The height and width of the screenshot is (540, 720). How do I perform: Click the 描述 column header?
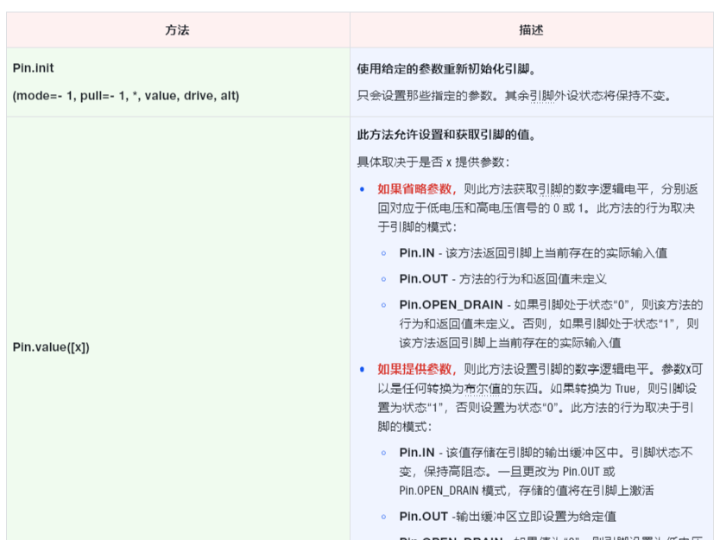click(531, 30)
